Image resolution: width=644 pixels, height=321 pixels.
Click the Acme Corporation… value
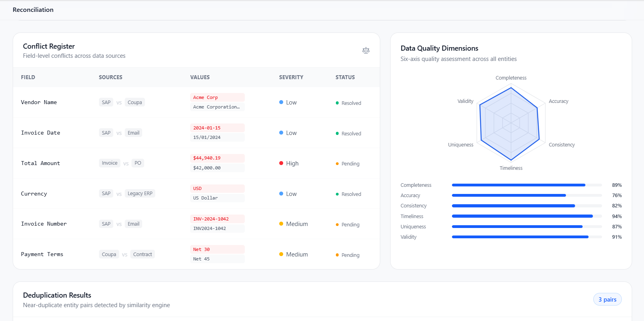click(x=217, y=107)
